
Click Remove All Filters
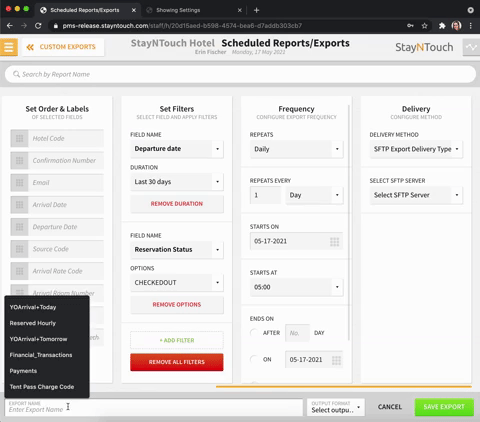[x=177, y=362]
